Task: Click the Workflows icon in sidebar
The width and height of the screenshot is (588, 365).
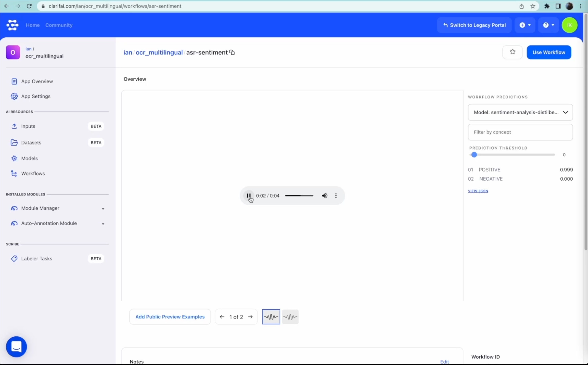Action: pos(14,173)
